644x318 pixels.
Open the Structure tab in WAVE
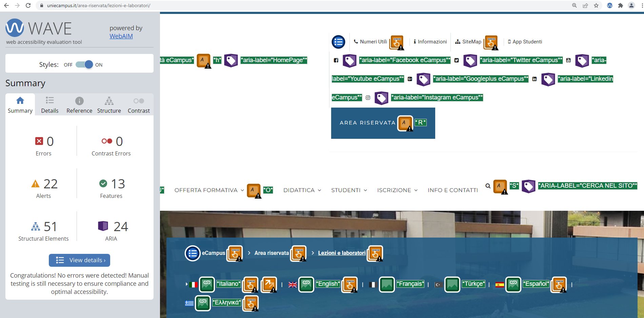pos(109,105)
